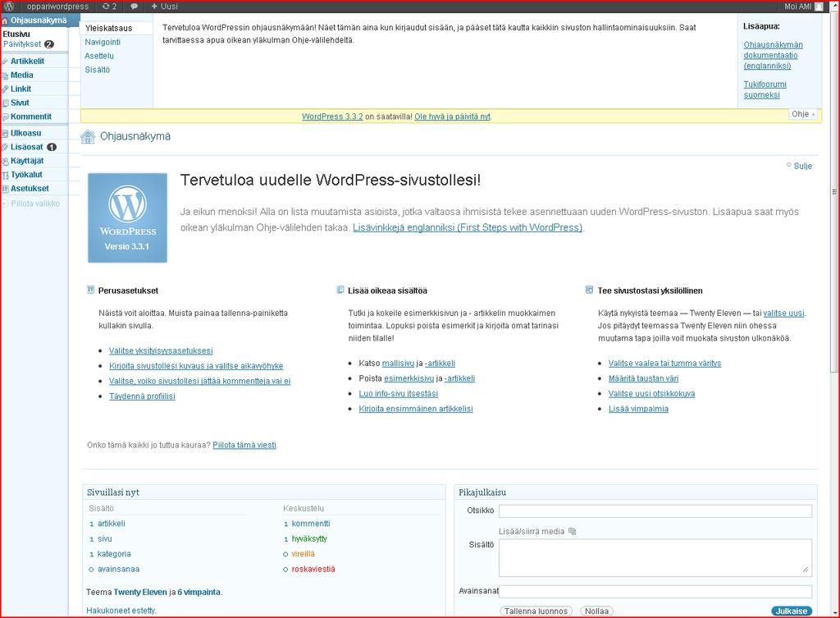Click into the Avainsanat tags field

tap(655, 591)
